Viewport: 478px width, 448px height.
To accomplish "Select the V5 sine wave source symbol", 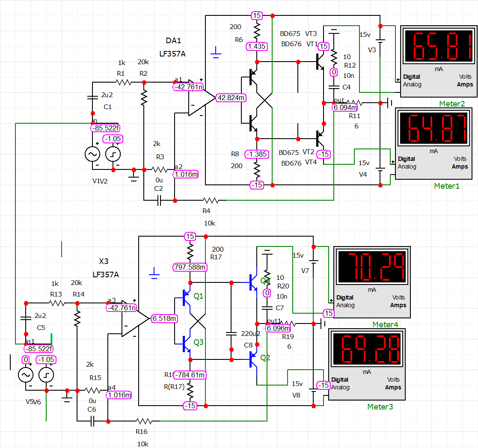I will [x=26, y=375].
